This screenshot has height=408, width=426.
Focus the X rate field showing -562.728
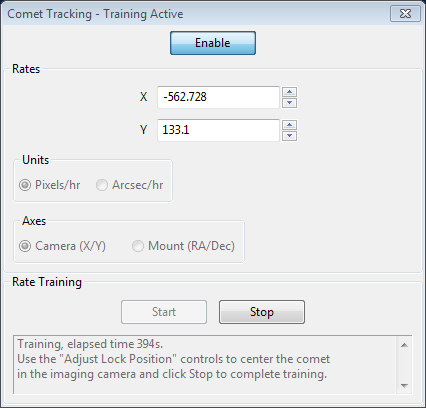tap(218, 97)
